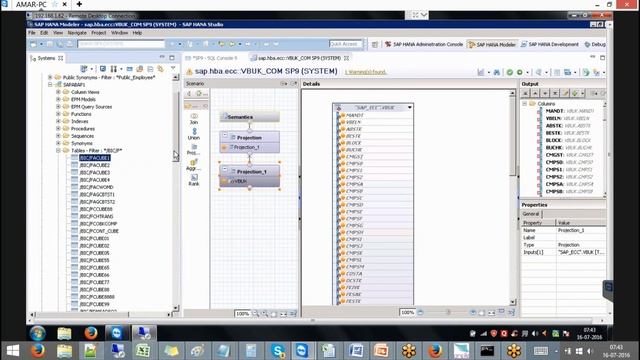Expand the Column Views folder

click(x=58, y=92)
